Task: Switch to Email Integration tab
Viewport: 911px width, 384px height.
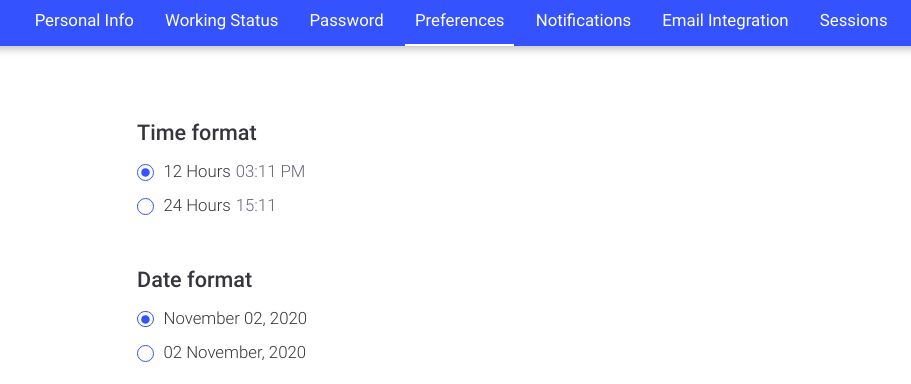Action: tap(725, 21)
